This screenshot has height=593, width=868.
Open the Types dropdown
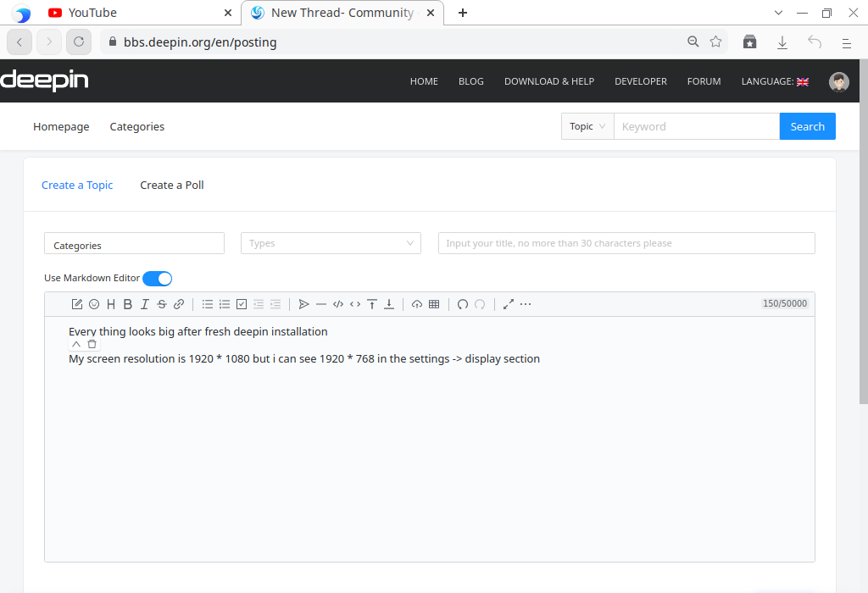pos(331,243)
